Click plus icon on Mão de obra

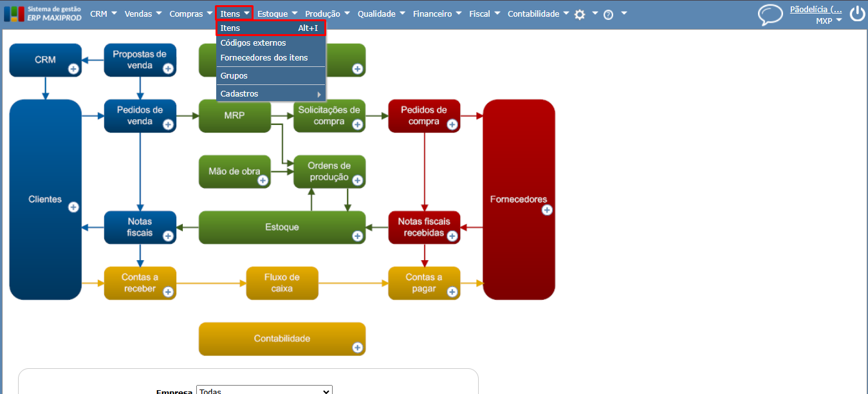pyautogui.click(x=263, y=180)
